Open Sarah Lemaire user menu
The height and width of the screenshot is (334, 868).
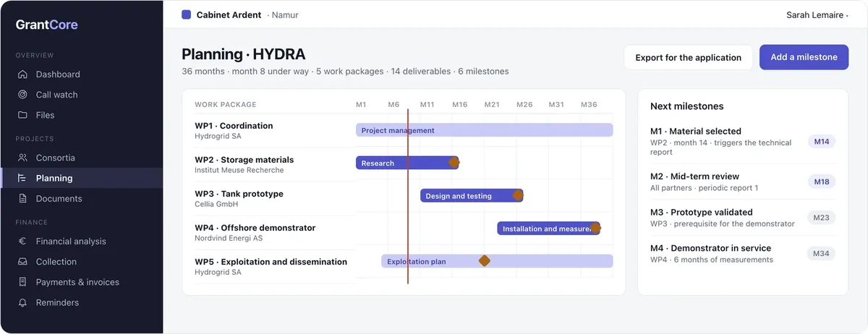(817, 14)
